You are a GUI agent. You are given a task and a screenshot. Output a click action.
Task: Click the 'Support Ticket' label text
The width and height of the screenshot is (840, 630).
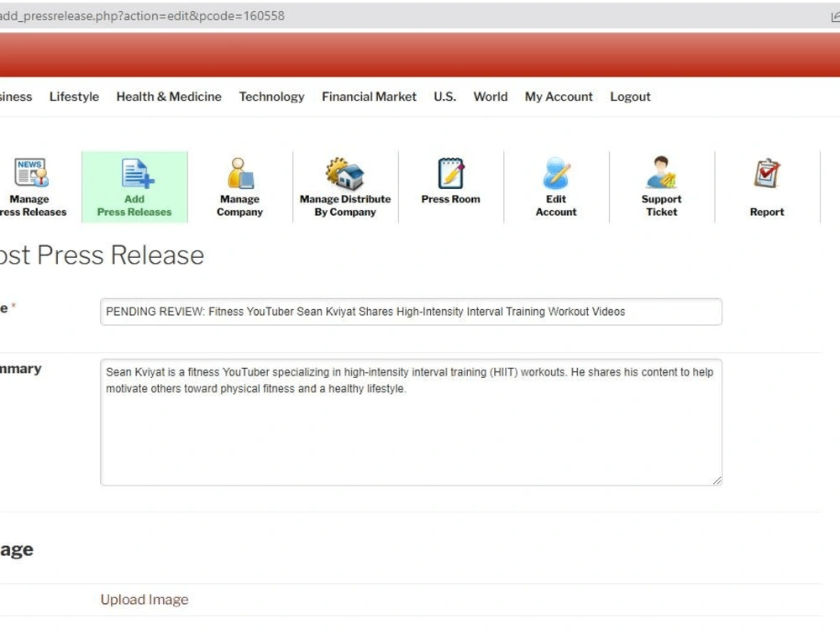[x=661, y=205]
